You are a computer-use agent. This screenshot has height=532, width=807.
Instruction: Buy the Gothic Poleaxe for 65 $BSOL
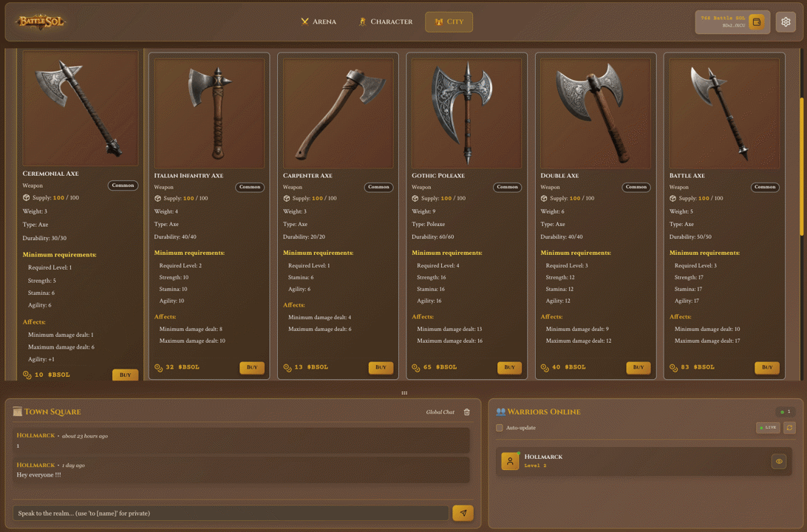pyautogui.click(x=509, y=367)
